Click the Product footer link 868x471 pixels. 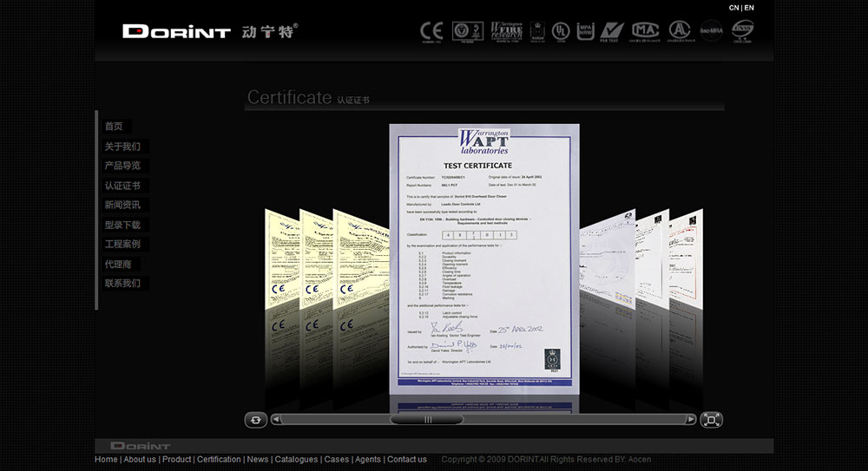coord(176,460)
